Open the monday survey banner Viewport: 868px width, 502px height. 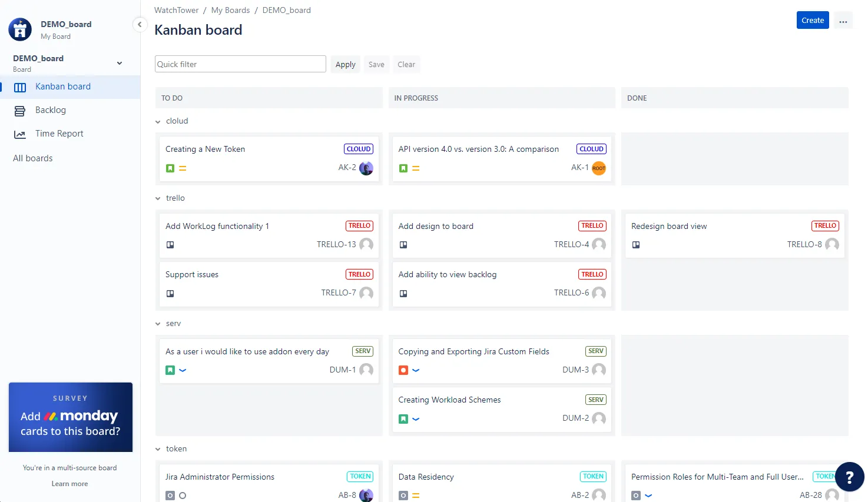pyautogui.click(x=71, y=417)
